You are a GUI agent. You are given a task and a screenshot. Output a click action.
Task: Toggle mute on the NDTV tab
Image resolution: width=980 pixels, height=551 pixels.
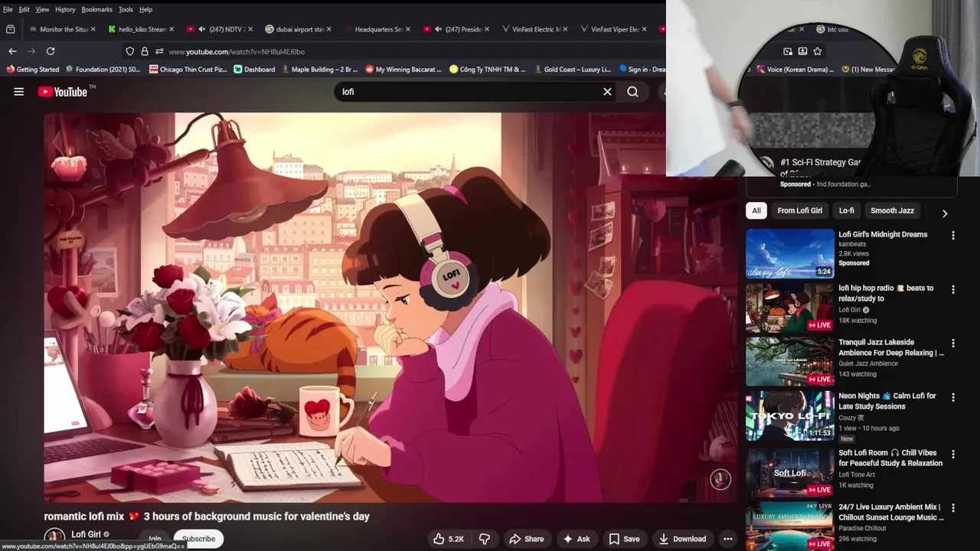pyautogui.click(x=201, y=29)
